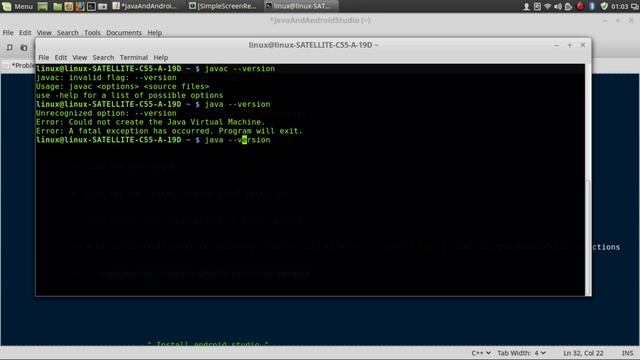Viewport: 640px width, 360px height.
Task: Click the new document icon in editor toolbar
Action: (x=9, y=48)
